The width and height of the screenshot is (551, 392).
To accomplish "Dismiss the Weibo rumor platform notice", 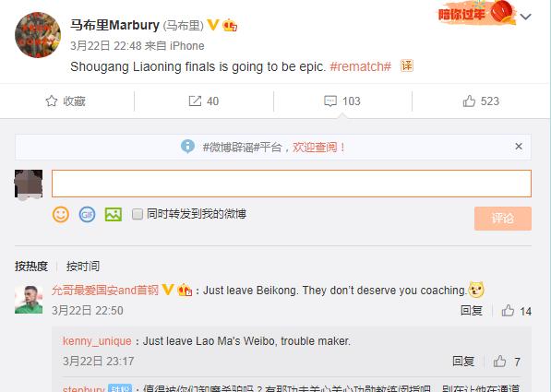I will coord(519,147).
